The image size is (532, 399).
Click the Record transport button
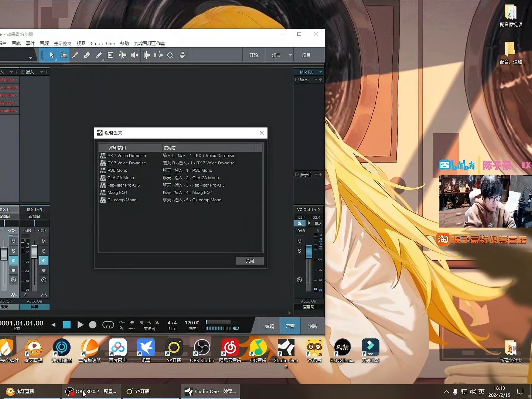[x=93, y=325]
